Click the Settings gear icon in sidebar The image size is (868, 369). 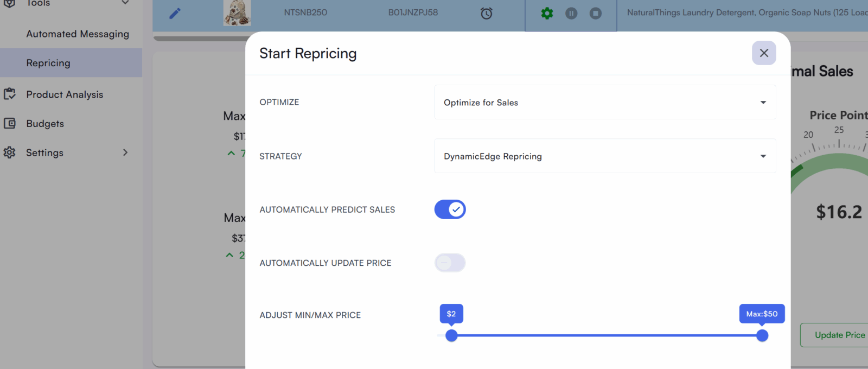(x=10, y=152)
